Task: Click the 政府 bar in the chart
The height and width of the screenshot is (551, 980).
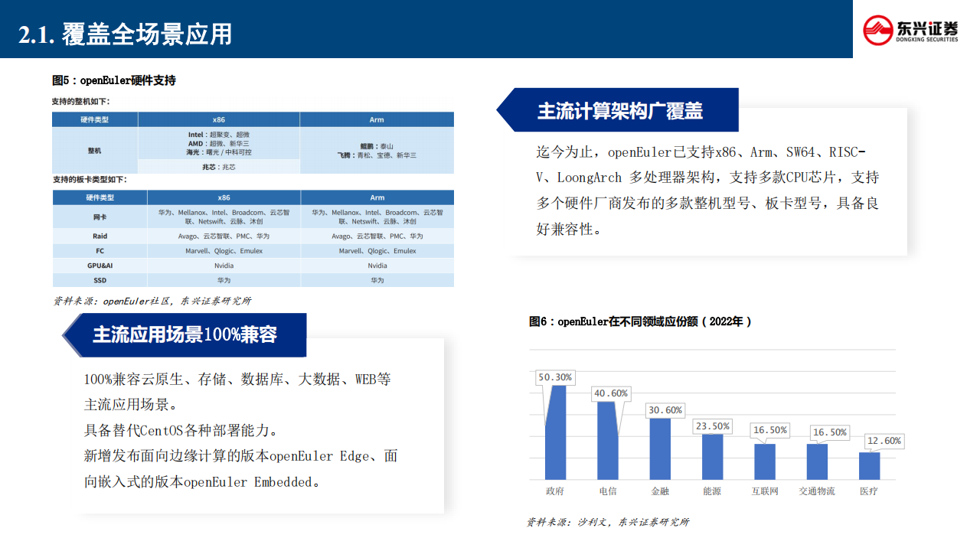Action: [555, 432]
